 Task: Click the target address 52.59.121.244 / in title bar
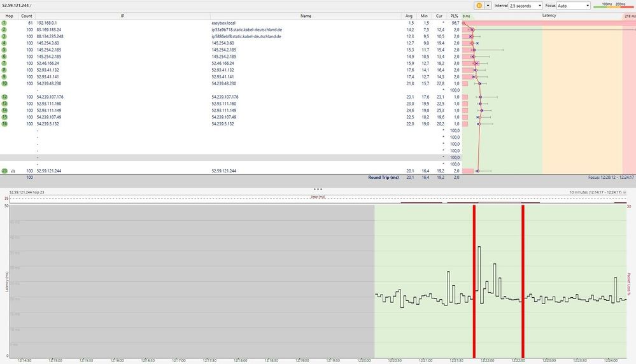(x=17, y=6)
